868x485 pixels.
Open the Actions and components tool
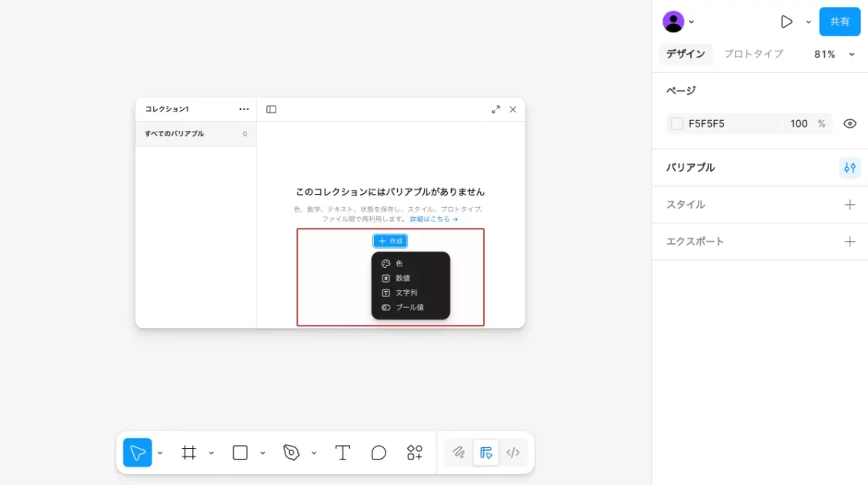pos(415,453)
